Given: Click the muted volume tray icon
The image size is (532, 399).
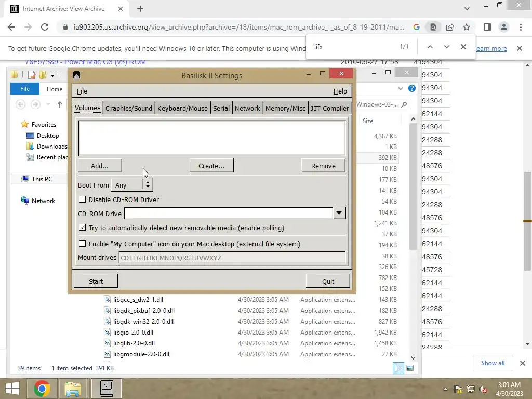Looking at the screenshot, I should [x=483, y=389].
